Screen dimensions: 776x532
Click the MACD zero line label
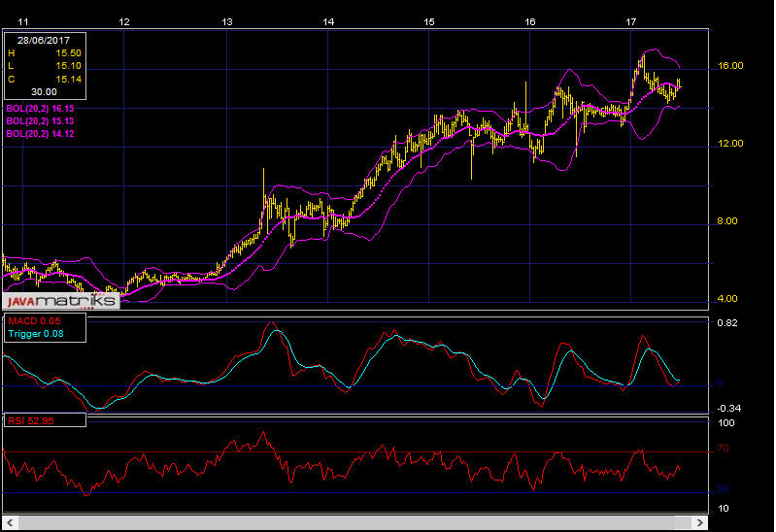(720, 382)
